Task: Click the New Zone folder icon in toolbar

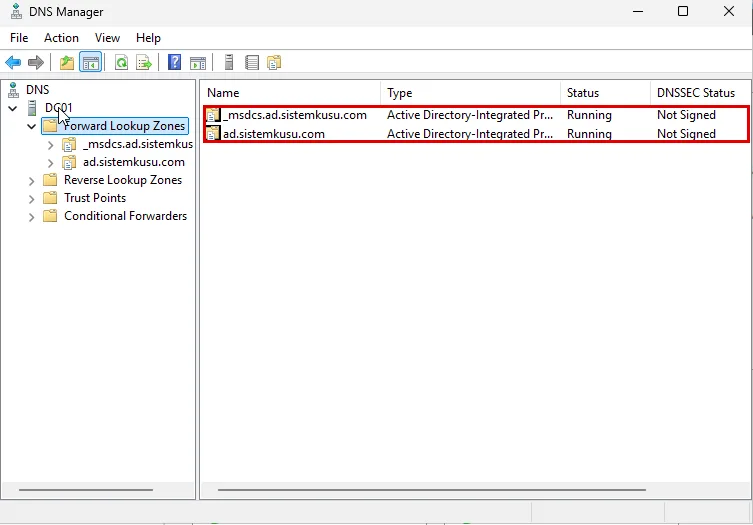Action: click(x=274, y=62)
